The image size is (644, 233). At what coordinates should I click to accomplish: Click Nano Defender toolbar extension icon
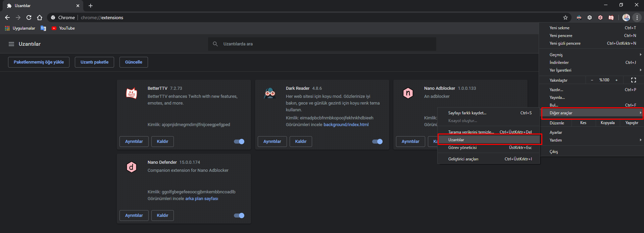coord(600,17)
